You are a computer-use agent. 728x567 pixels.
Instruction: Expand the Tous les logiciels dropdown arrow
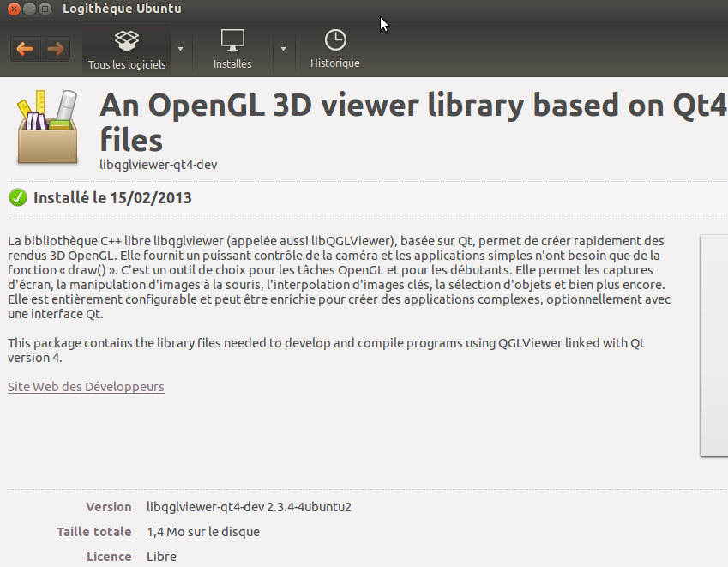(180, 49)
